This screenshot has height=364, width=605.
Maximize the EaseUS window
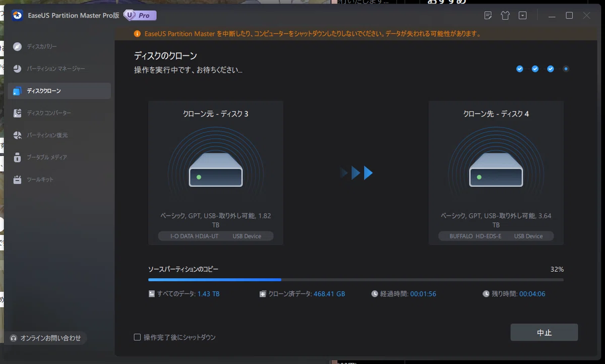tap(569, 16)
